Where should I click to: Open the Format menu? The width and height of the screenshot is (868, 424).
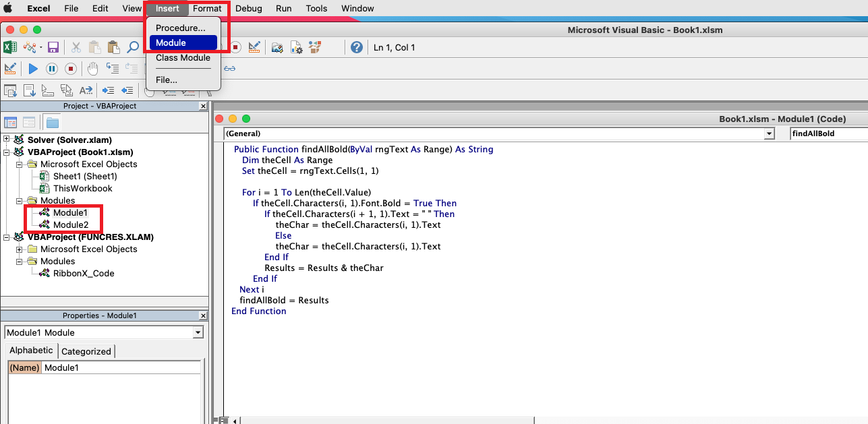[x=206, y=8]
